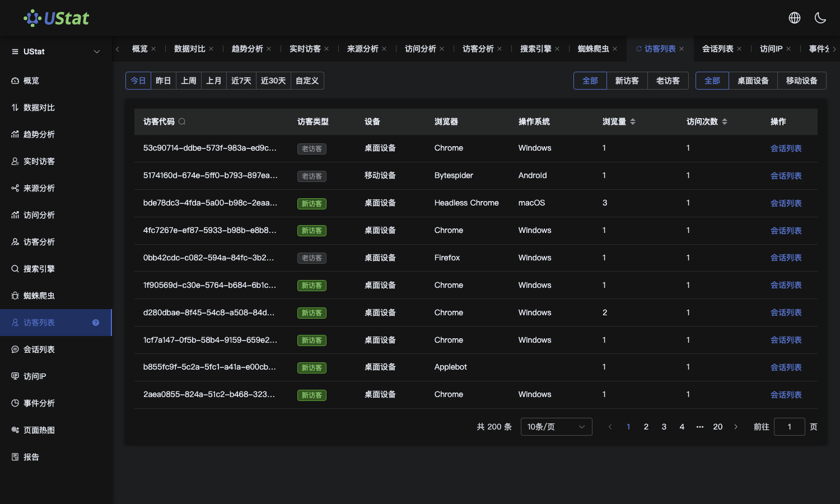Close the 概览 tab
Viewport: 840px width, 504px height.
[153, 49]
